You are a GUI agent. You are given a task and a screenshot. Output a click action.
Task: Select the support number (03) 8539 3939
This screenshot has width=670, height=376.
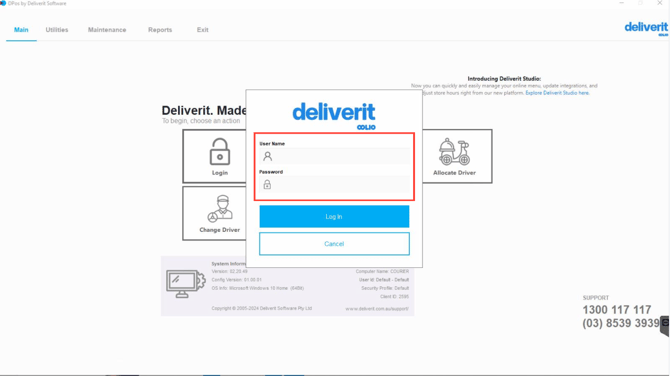[621, 323]
